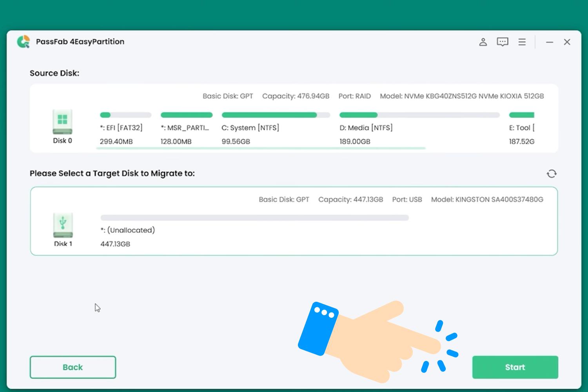The image size is (588, 392).
Task: Click the "PassFab 4EasyPartition" title text
Action: pos(80,42)
